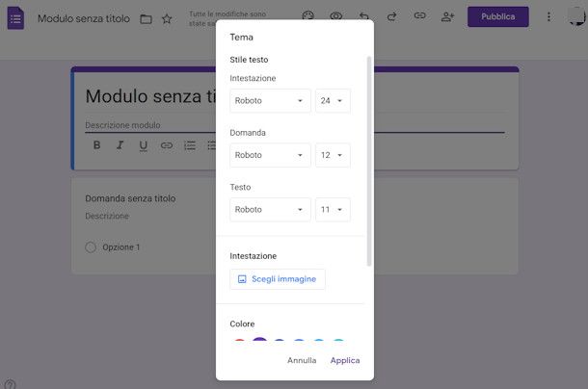The height and width of the screenshot is (389, 588).
Task: Open the Domanda font size dropdown
Action: [333, 155]
